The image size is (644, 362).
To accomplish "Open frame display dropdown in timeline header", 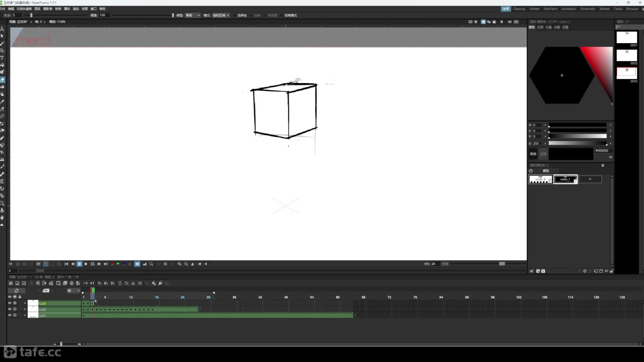I will [73, 291].
